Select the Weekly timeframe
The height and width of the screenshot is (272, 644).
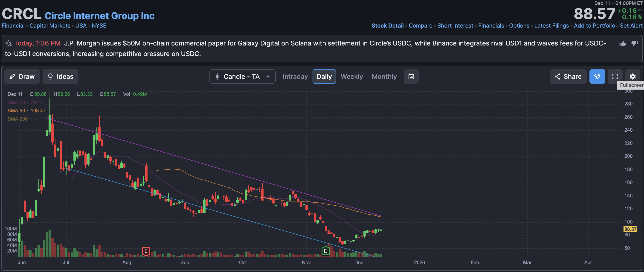(351, 76)
